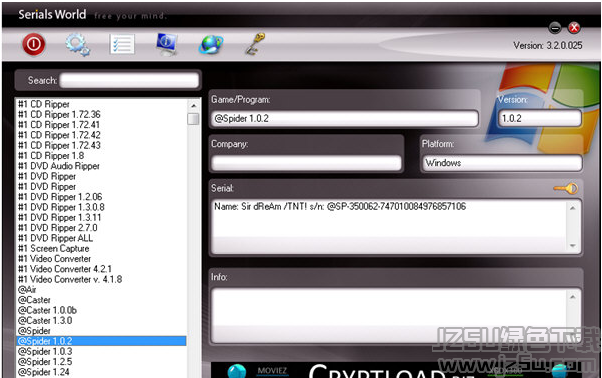602x378 pixels.
Task: Minimize Serials World with the grey button
Action: [x=555, y=28]
